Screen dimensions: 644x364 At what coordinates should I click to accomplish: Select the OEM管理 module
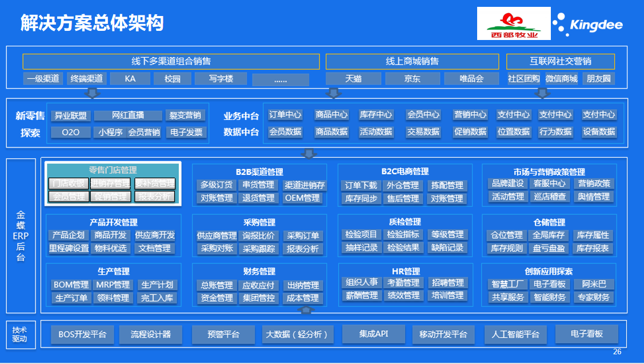(x=303, y=198)
